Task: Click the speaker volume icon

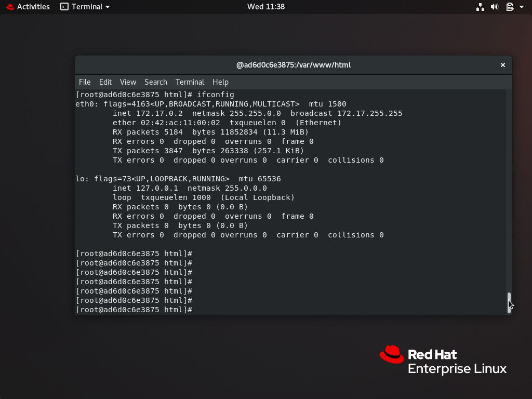Action: pyautogui.click(x=495, y=7)
